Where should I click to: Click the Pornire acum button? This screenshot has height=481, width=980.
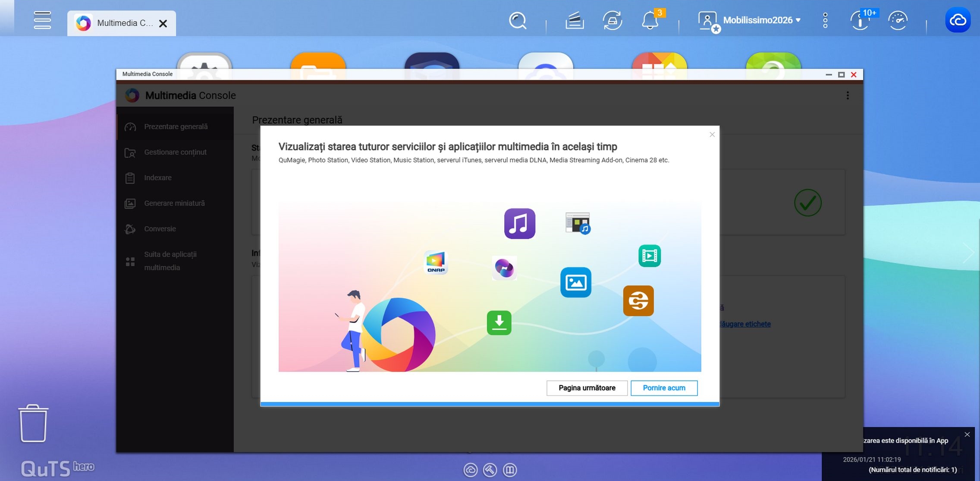click(x=664, y=388)
